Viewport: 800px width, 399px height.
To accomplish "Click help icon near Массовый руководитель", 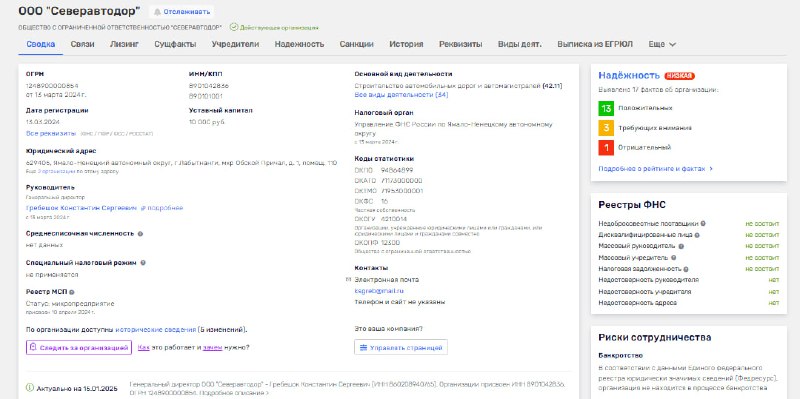I will (x=680, y=246).
